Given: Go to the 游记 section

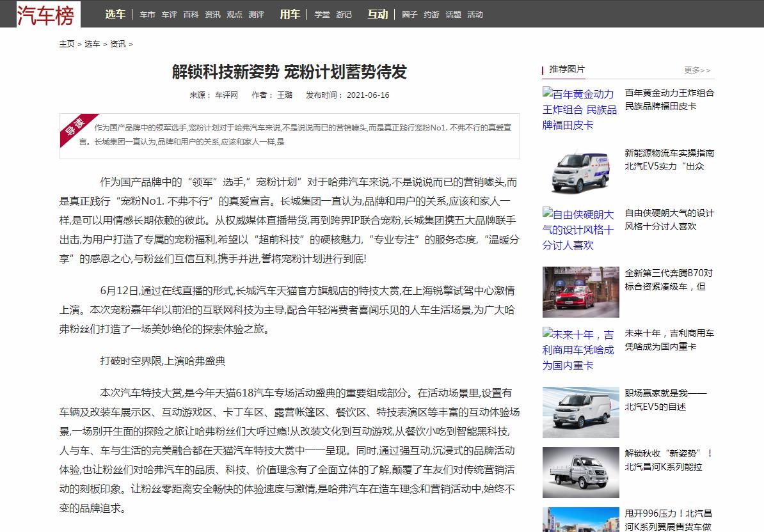Looking at the screenshot, I should pos(344,15).
